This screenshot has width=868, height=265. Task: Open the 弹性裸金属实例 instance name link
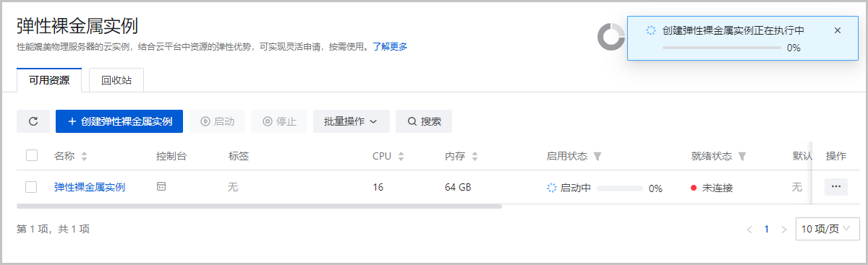click(90, 187)
